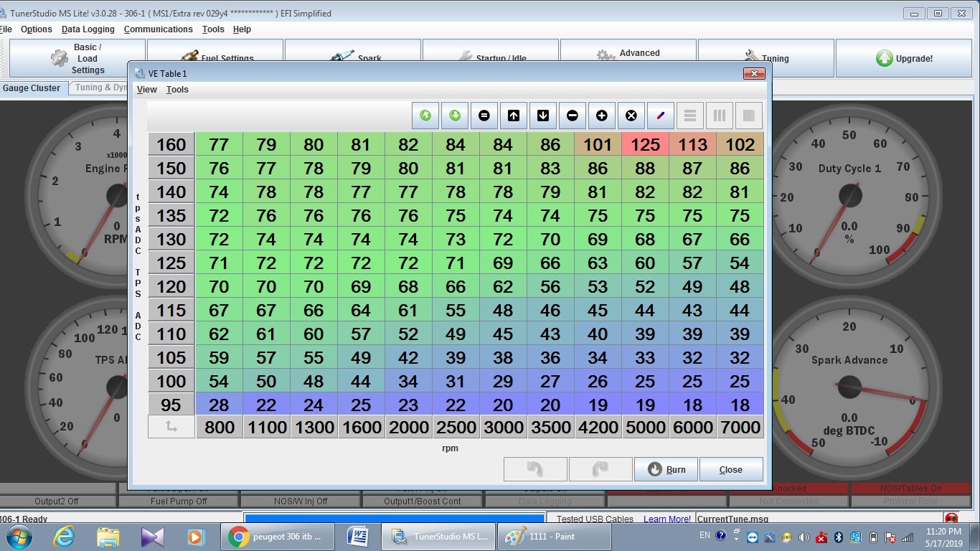This screenshot has width=980, height=551.
Task: Select the 5000 rpm axis cell
Action: 645,427
